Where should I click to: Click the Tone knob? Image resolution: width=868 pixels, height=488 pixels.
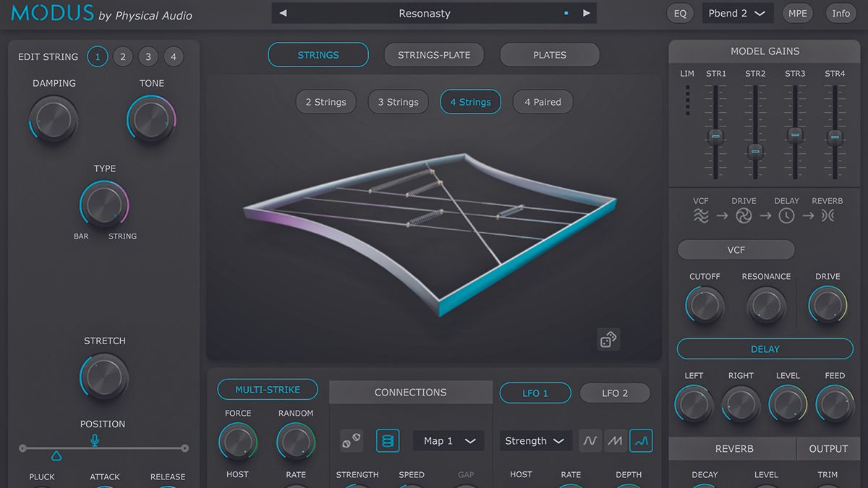151,119
